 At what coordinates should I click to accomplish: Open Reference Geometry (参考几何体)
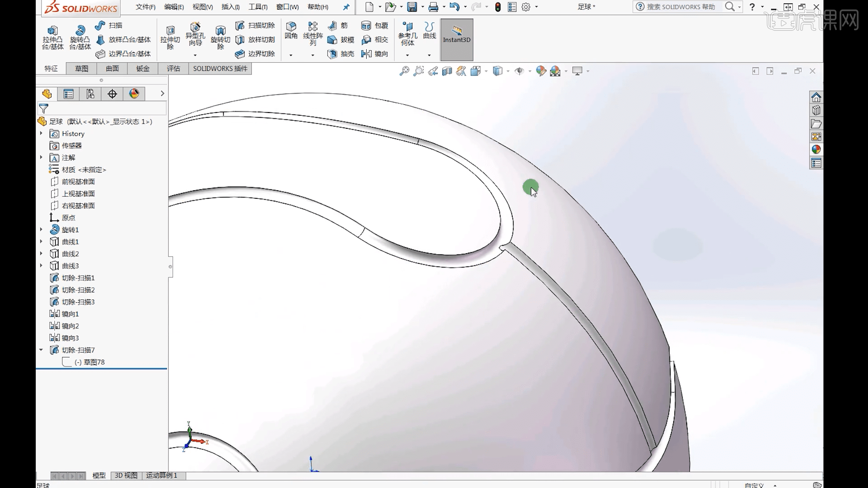pos(407,34)
